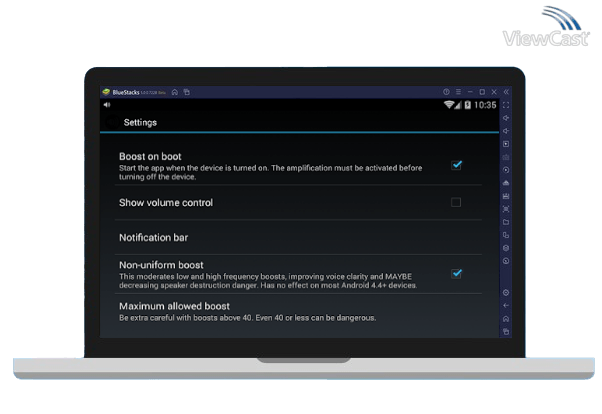The width and height of the screenshot is (602, 414).
Task: Click the speaker icon in Android status bar
Action: 107,104
